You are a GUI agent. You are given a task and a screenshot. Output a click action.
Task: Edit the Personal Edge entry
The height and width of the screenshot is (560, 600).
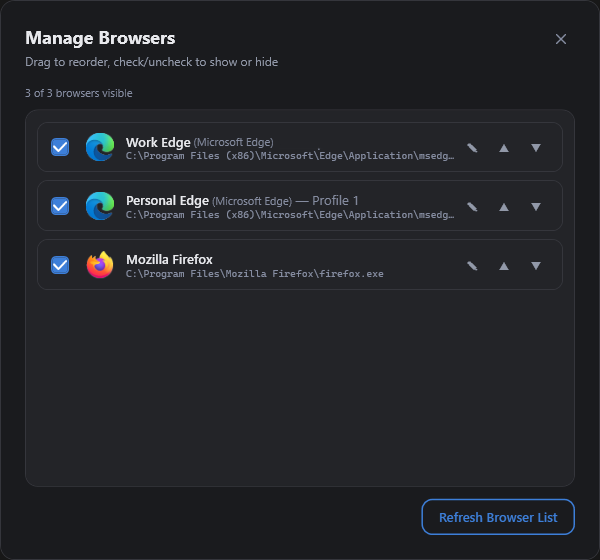click(472, 207)
